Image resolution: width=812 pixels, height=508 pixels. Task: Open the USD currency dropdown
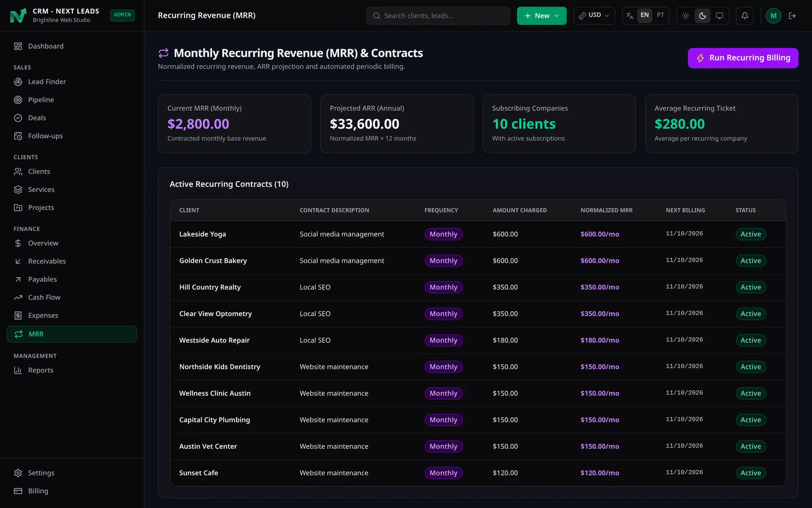click(x=594, y=15)
